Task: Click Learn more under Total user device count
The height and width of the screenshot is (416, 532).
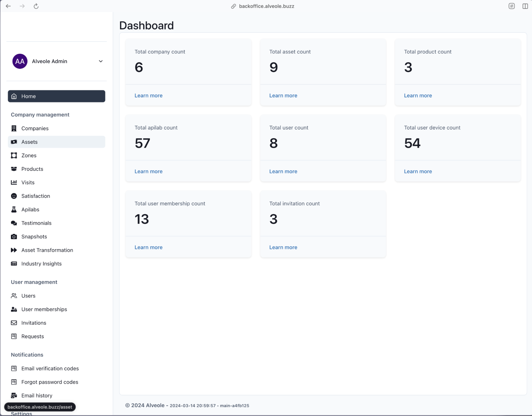Action: [418, 171]
